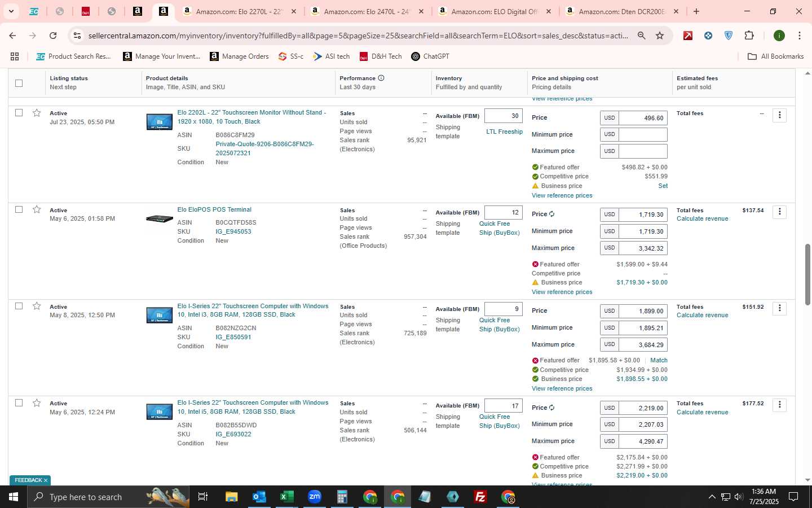Open the tab search dropdown arrow

tap(11, 11)
